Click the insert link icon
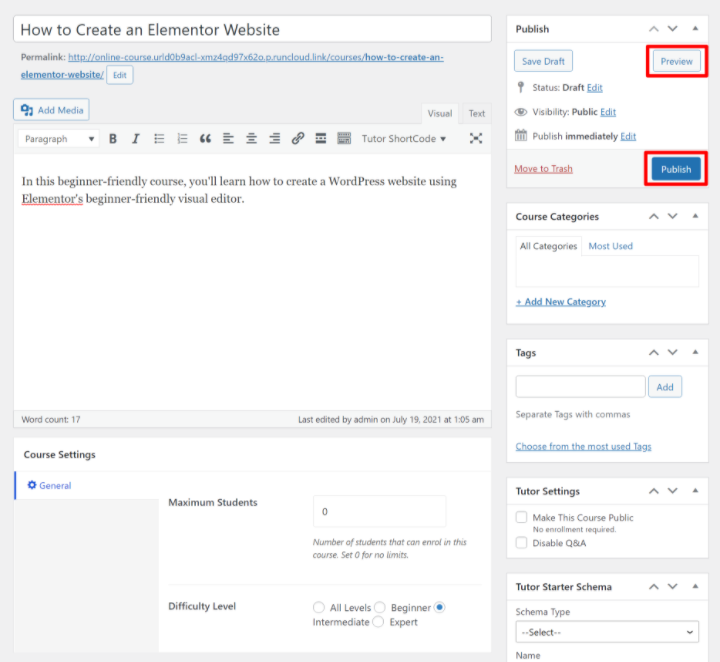Image resolution: width=720 pixels, height=662 pixels. [297, 139]
